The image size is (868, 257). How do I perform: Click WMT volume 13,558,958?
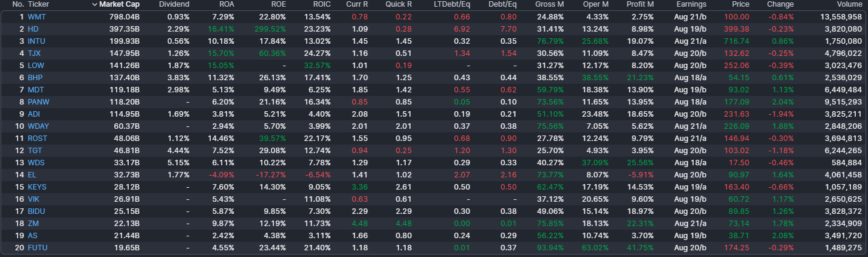(841, 16)
